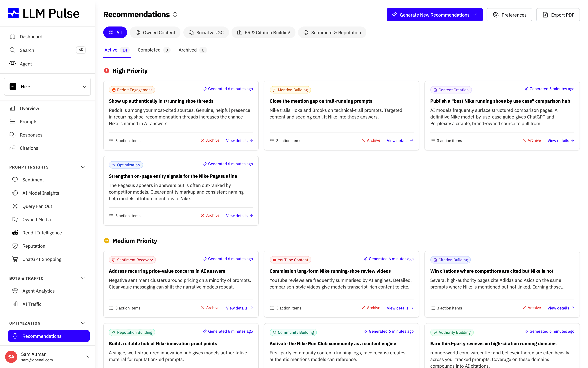Expand the Sam Altman account menu chevron
Viewport: 588px width, 368px height.
pyautogui.click(x=87, y=357)
